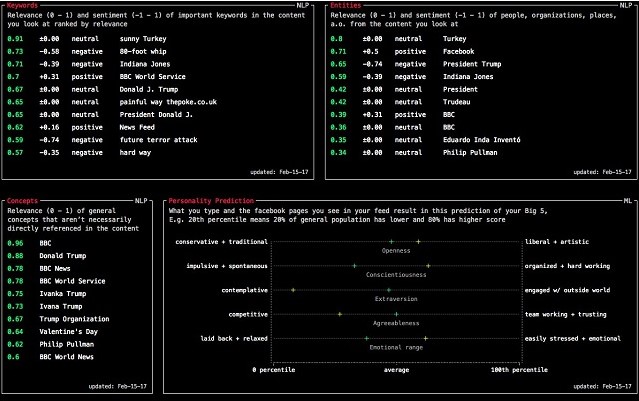Select the 'Trump Organization' concept
Image resolution: width=639 pixels, height=401 pixels.
click(x=74, y=319)
